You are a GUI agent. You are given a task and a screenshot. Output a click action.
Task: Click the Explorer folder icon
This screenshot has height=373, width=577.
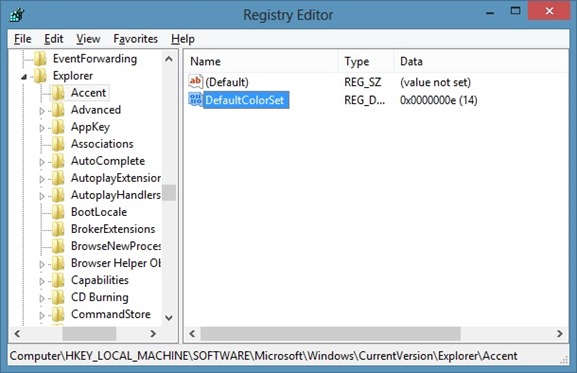coord(40,76)
